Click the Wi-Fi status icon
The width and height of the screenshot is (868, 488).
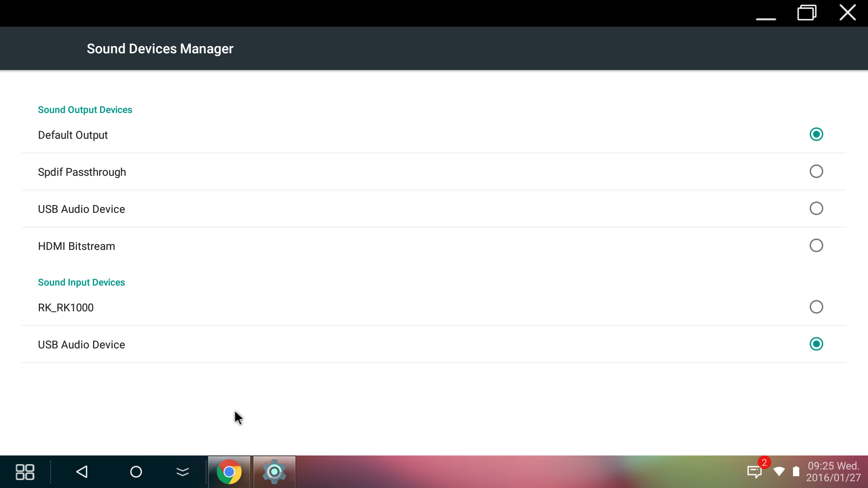coord(779,472)
